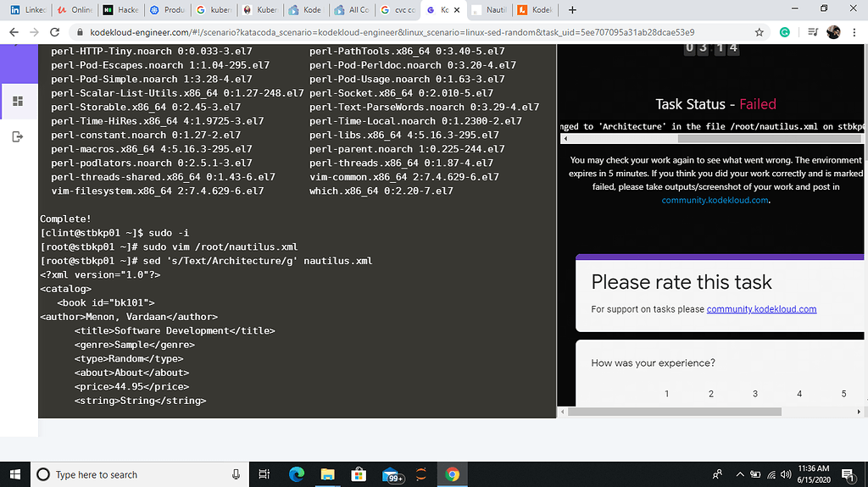Open the dashboard grid icon in sidebar
Screen dimensions: 868x487
(x=18, y=102)
